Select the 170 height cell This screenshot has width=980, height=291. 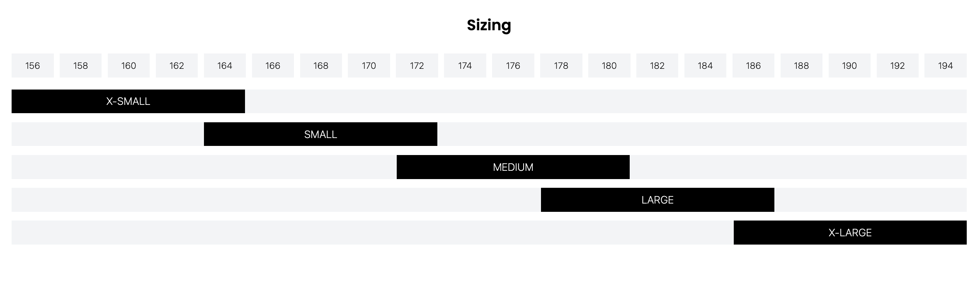point(369,65)
